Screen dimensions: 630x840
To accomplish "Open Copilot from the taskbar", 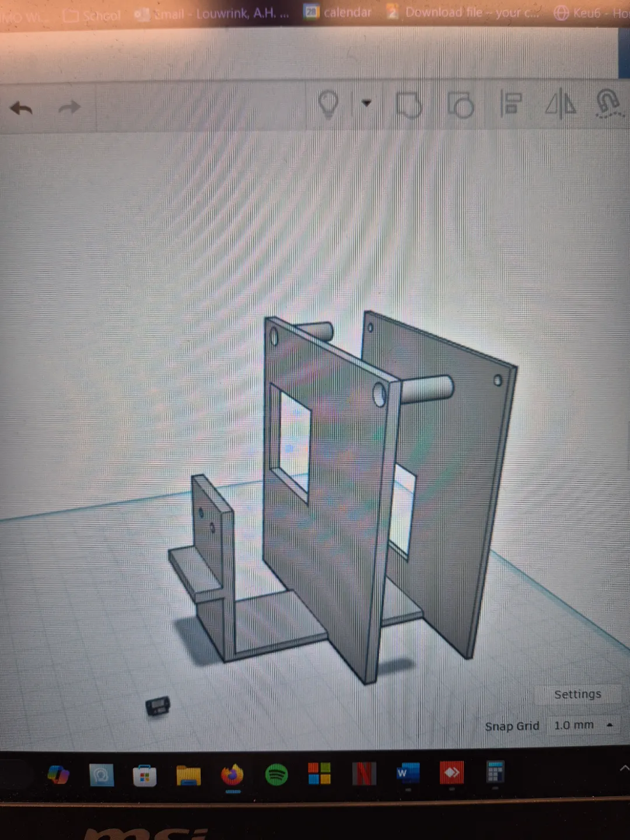I will point(58,775).
